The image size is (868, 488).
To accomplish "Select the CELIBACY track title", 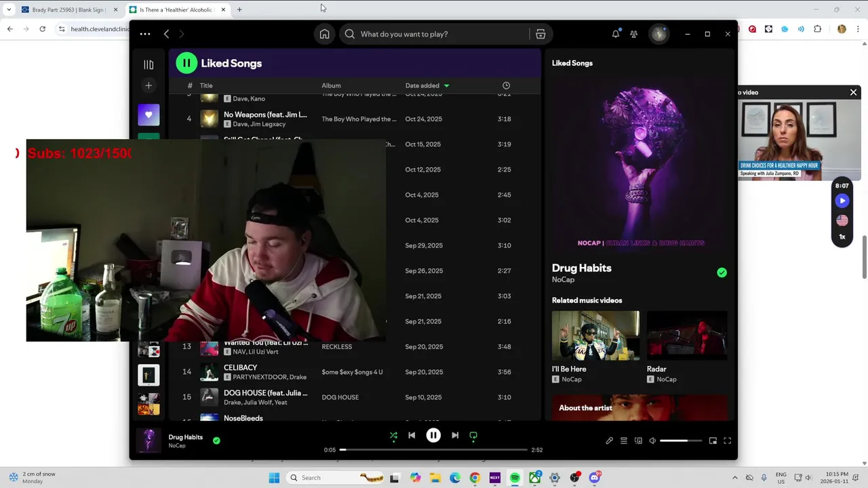I will click(x=240, y=367).
